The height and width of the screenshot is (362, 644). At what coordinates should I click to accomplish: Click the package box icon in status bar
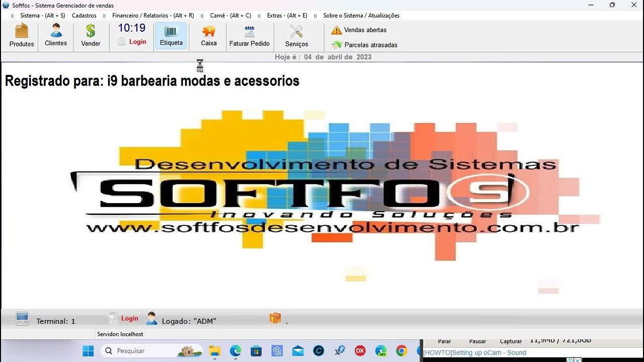pos(275,318)
